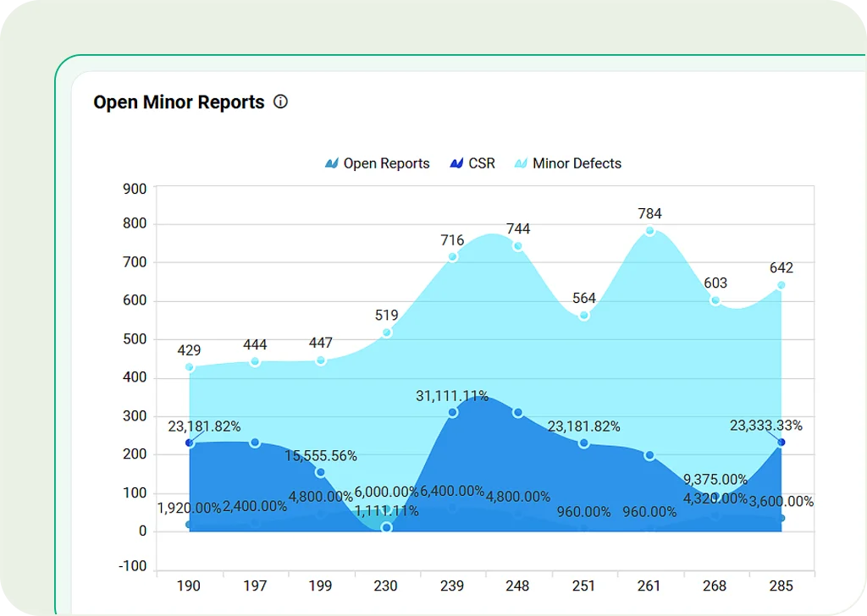Screen dimensions: 867x616
Task: Click the info icon beside Open Minor Reports
Action: (x=280, y=102)
